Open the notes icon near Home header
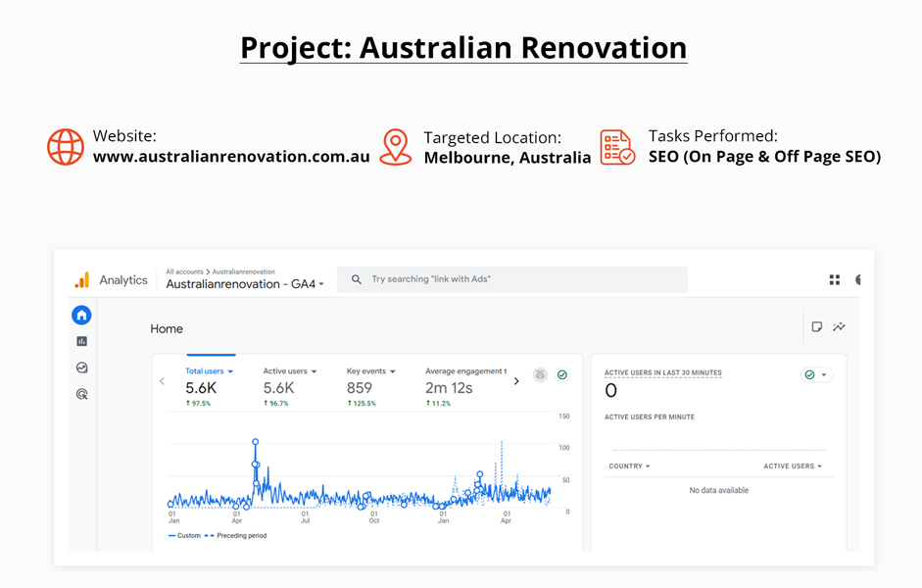 coord(817,326)
